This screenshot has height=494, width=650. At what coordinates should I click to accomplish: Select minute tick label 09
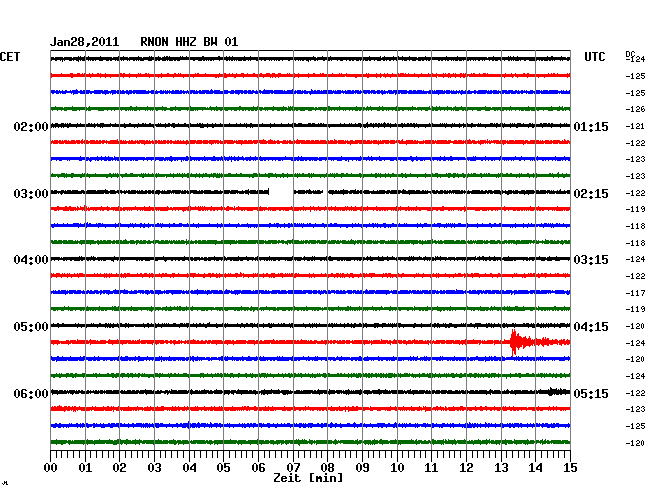coord(362,467)
